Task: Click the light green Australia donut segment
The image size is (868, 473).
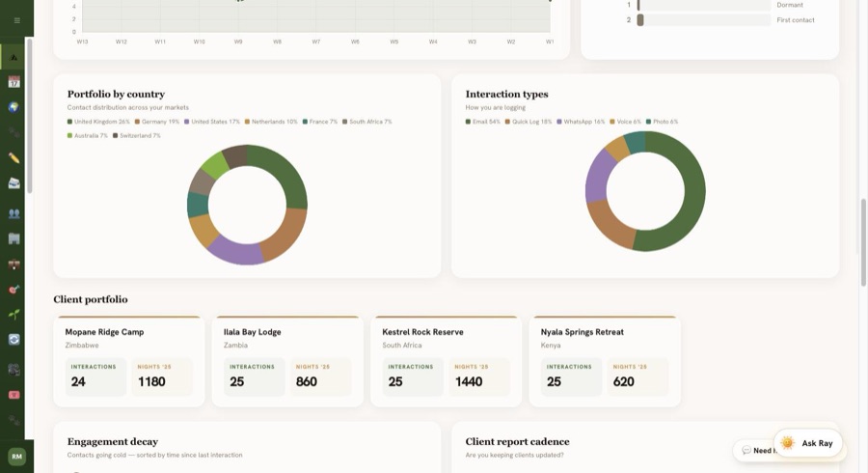Action: coord(215,164)
